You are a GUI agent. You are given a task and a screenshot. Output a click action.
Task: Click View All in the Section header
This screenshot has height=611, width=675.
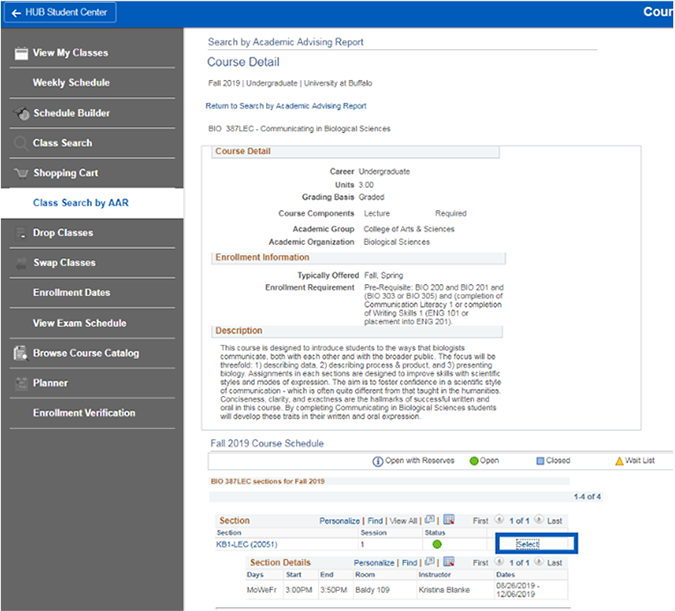pos(402,521)
